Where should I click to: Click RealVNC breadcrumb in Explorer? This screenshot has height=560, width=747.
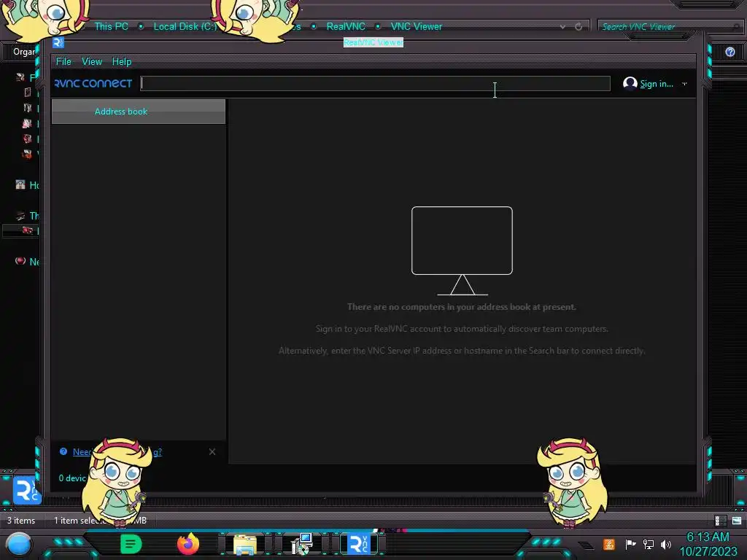(346, 27)
